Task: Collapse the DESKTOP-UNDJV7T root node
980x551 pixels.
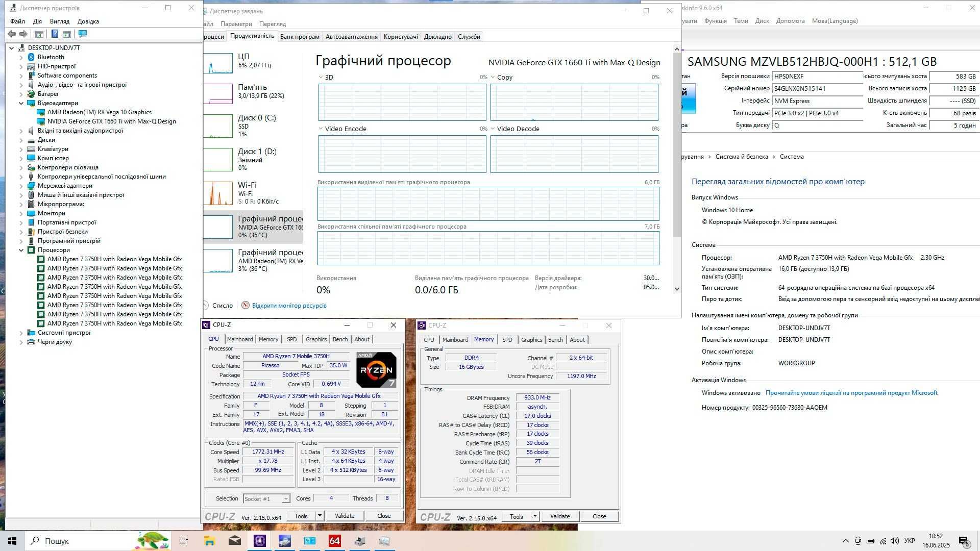Action: (x=12, y=48)
